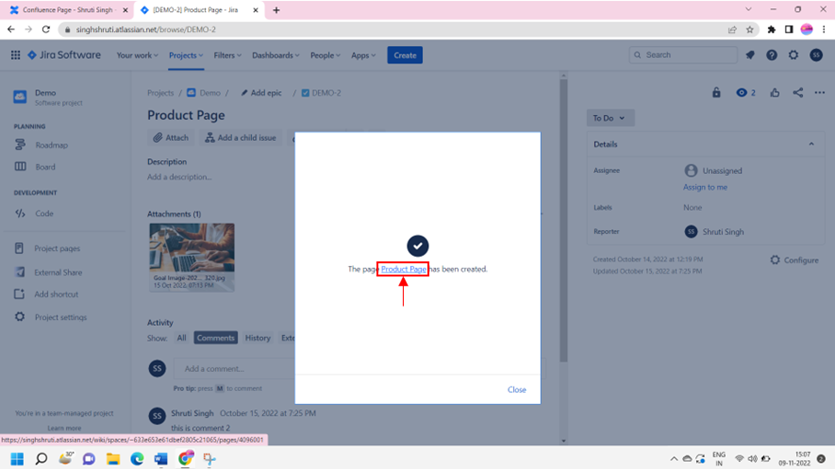Click the Demo project avatar icon
The image size is (835, 469).
tap(20, 97)
